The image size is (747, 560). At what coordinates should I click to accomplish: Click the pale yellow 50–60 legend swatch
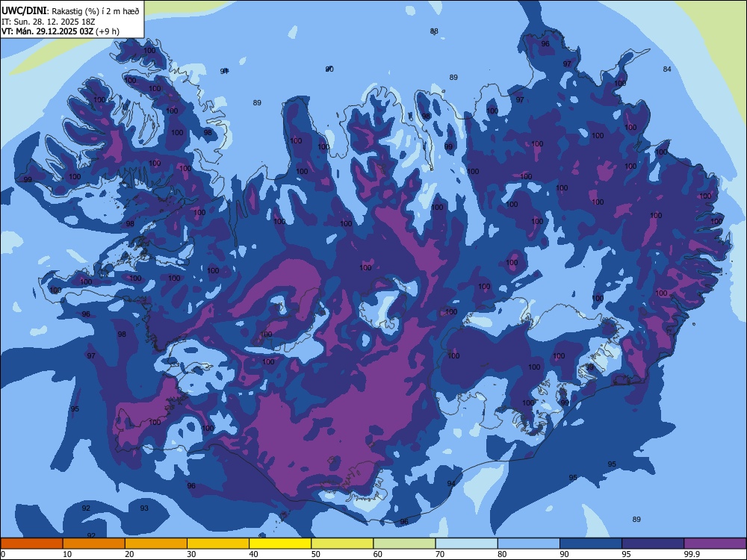342,544
